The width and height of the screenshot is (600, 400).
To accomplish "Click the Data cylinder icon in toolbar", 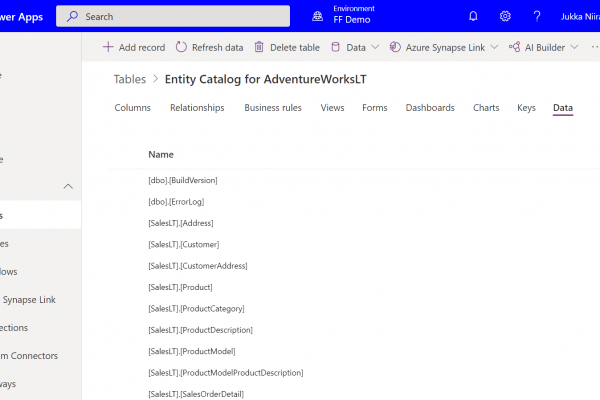I will [335, 47].
